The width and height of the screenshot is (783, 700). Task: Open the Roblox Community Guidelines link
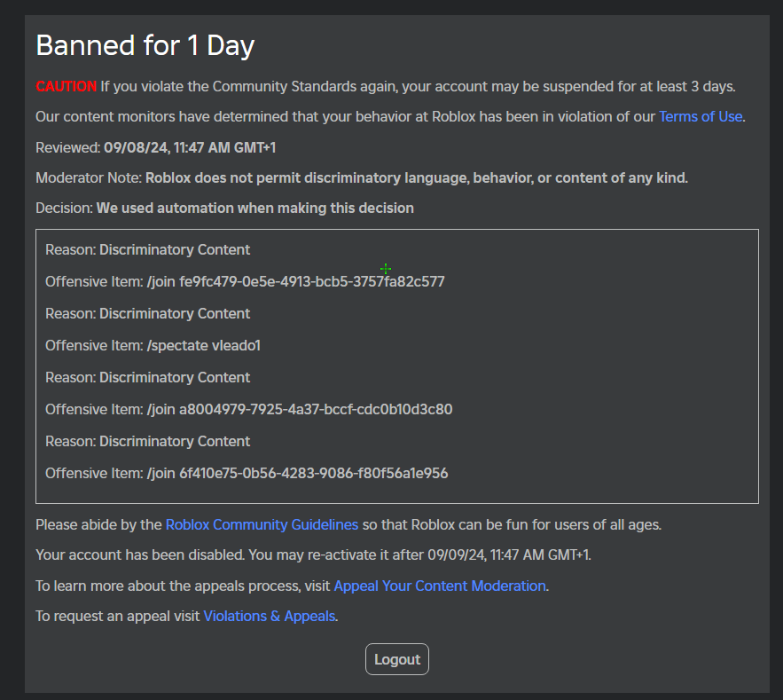click(x=262, y=525)
